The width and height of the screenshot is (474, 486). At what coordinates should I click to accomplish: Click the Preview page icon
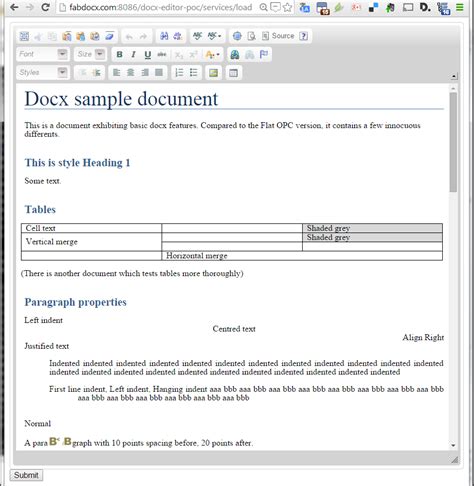pos(251,36)
